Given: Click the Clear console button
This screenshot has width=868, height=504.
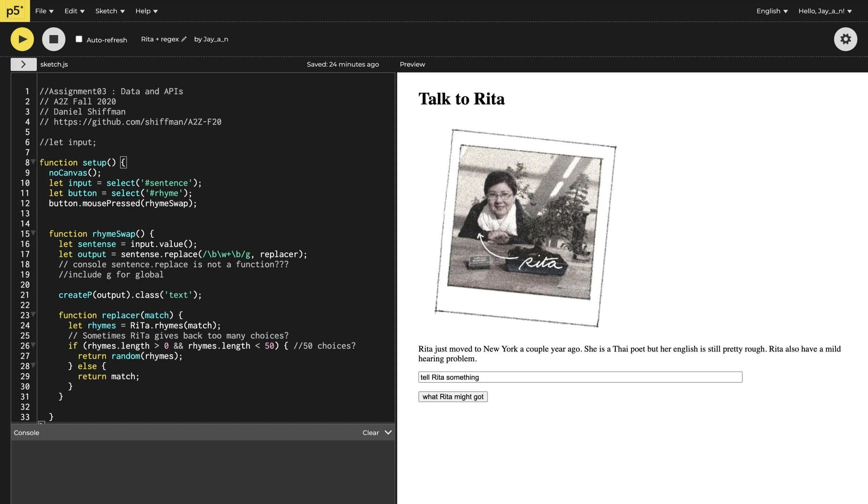Looking at the screenshot, I should click(x=370, y=432).
